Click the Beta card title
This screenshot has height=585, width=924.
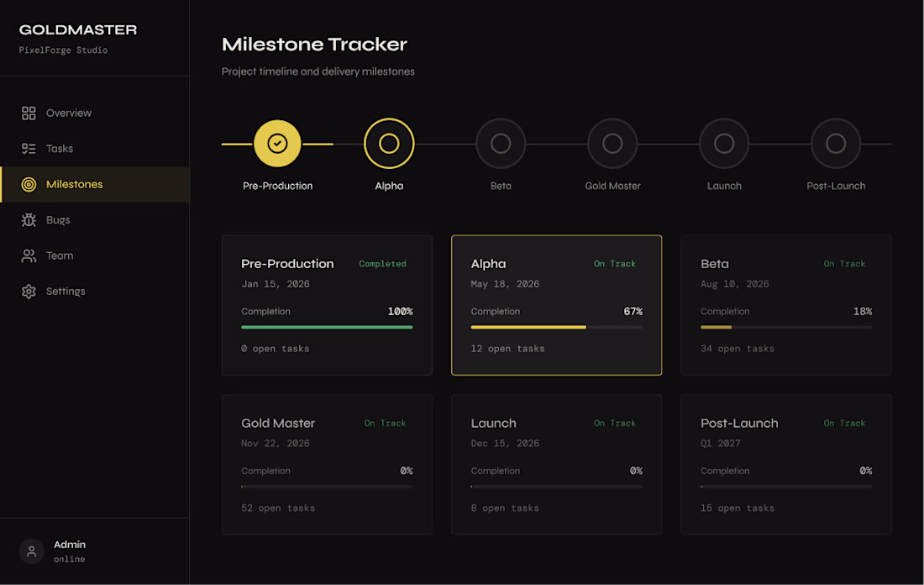[x=715, y=264]
